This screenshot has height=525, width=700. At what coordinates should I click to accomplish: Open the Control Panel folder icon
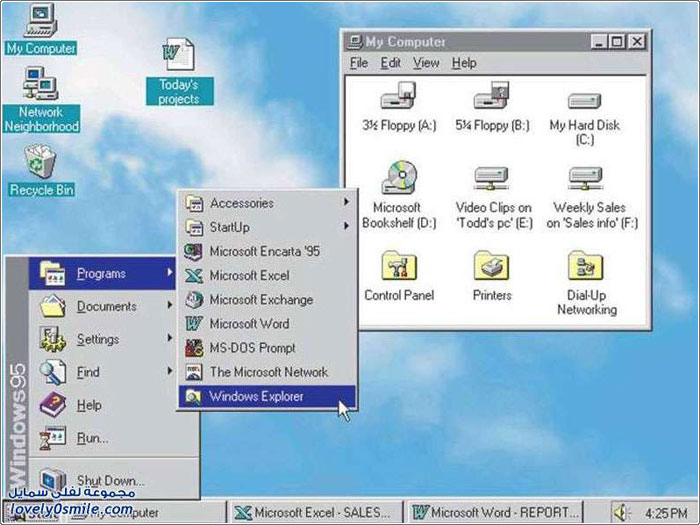pyautogui.click(x=398, y=267)
